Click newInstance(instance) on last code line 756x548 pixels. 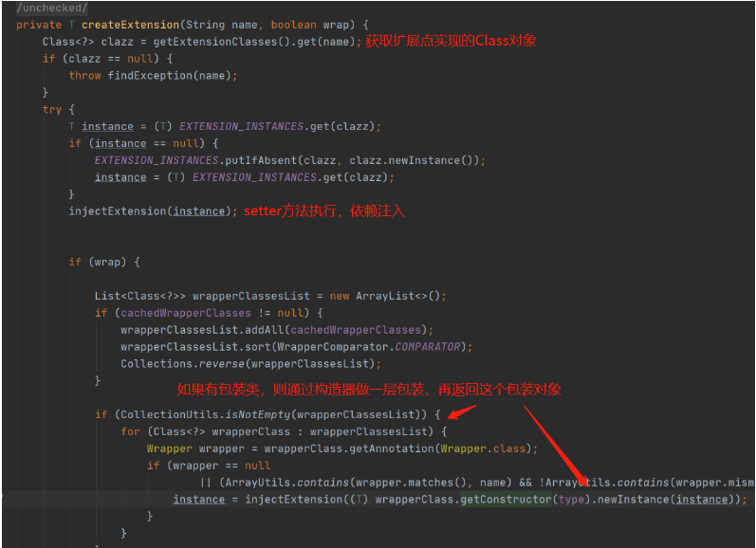pos(666,500)
